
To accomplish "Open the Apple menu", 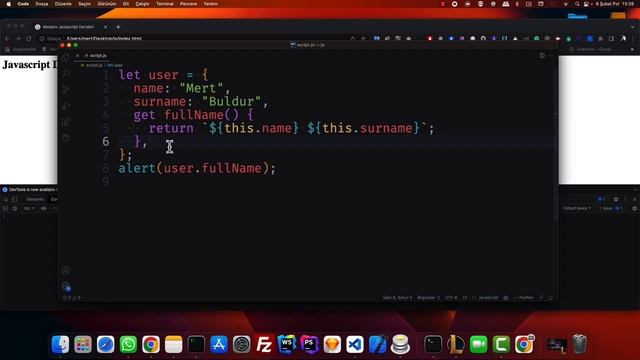I will coord(9,4).
